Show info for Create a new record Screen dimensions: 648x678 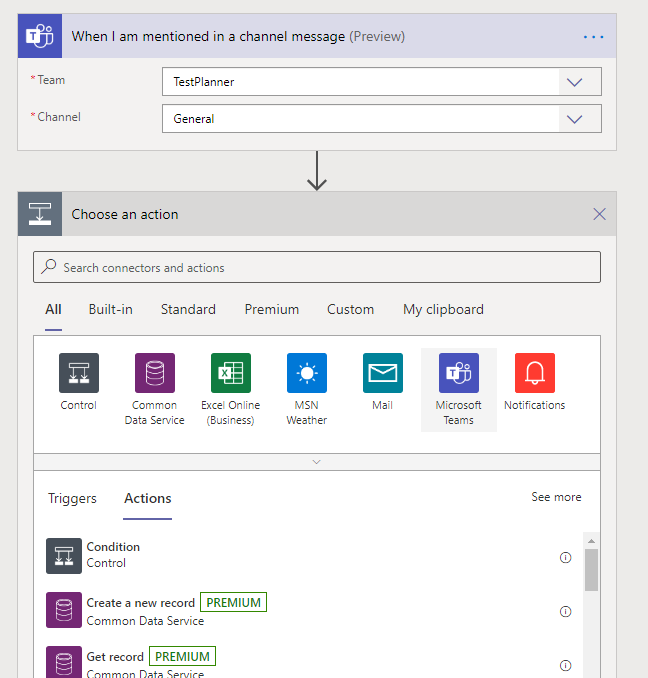click(565, 611)
